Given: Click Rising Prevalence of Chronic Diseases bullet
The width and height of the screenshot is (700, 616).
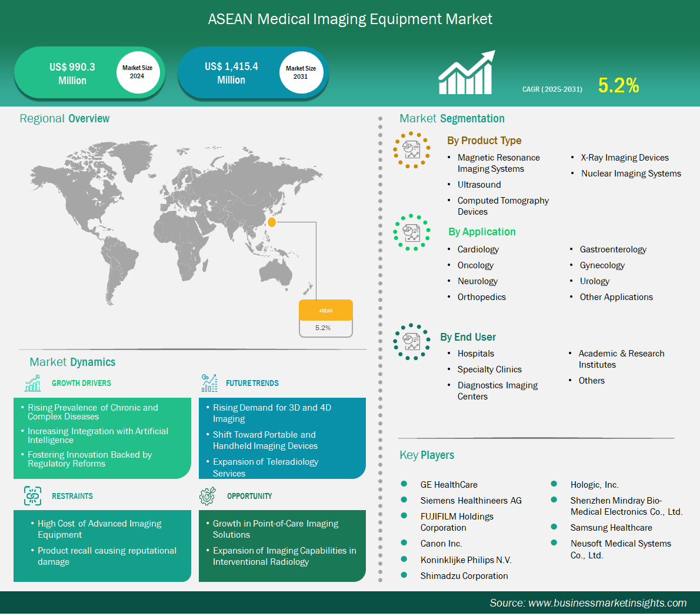Looking at the screenshot, I should [x=92, y=412].
